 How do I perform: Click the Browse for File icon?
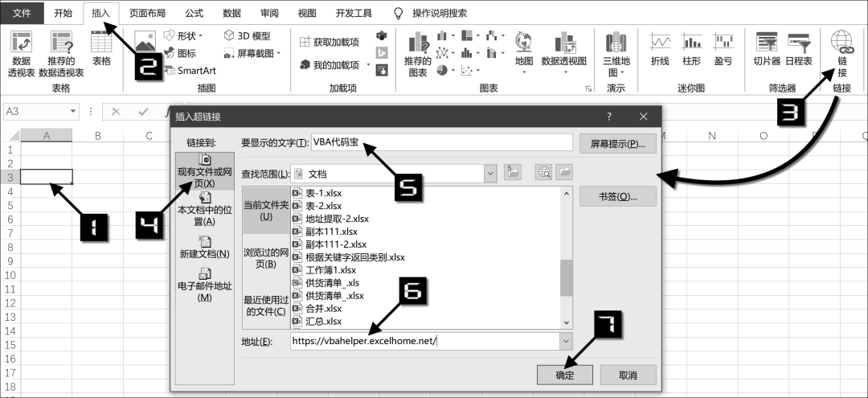pyautogui.click(x=564, y=173)
